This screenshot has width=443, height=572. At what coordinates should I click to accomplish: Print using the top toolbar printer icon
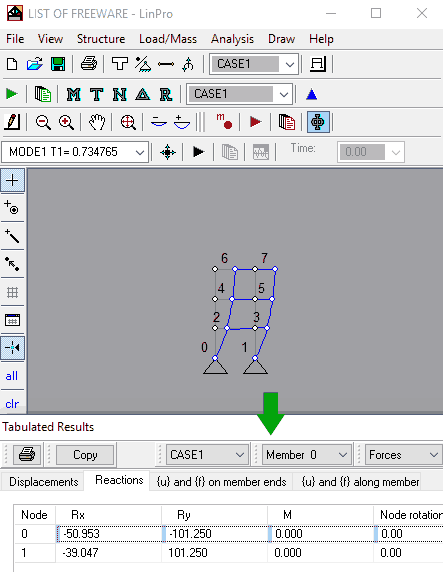89,64
